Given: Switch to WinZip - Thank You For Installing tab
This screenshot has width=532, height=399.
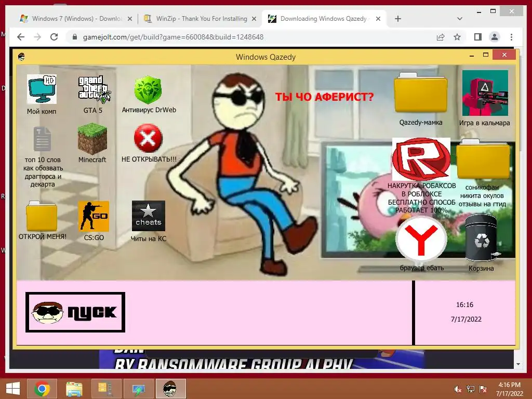Looking at the screenshot, I should point(200,19).
